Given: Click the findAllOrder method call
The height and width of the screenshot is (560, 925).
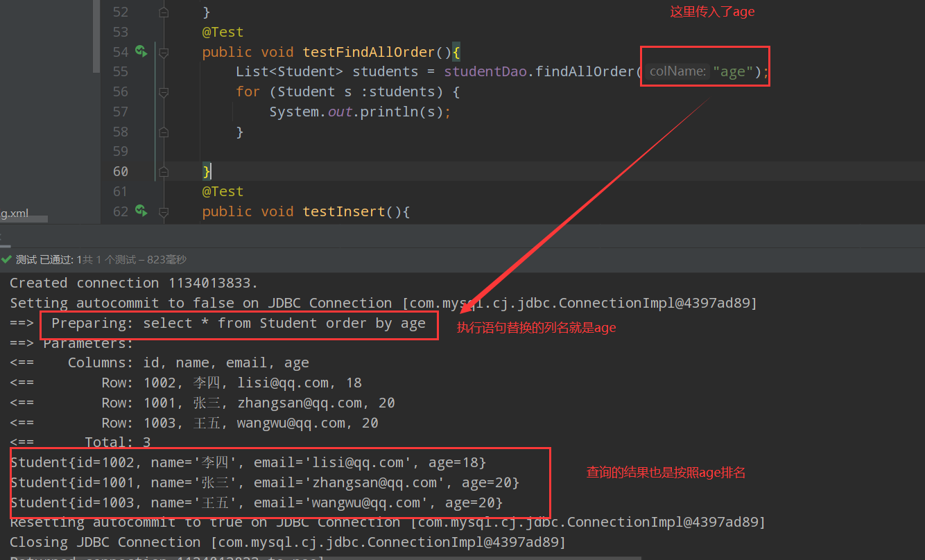Looking at the screenshot, I should (585, 71).
